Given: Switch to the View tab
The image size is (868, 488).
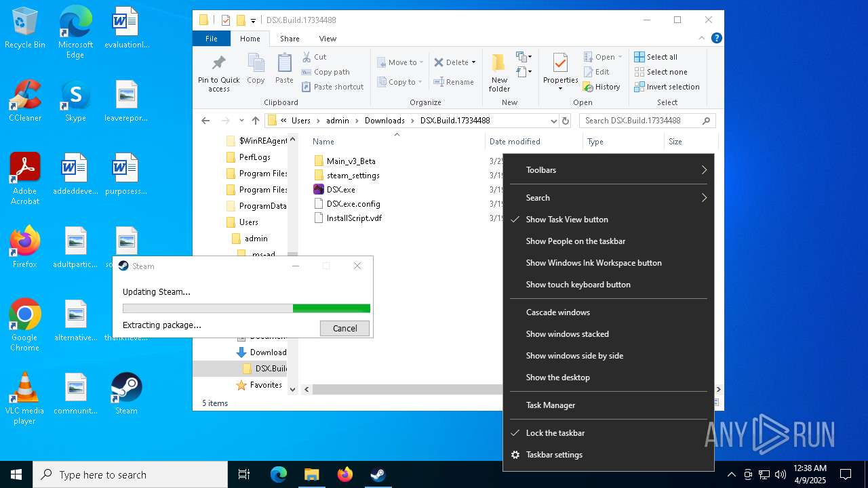Looking at the screenshot, I should click(328, 39).
